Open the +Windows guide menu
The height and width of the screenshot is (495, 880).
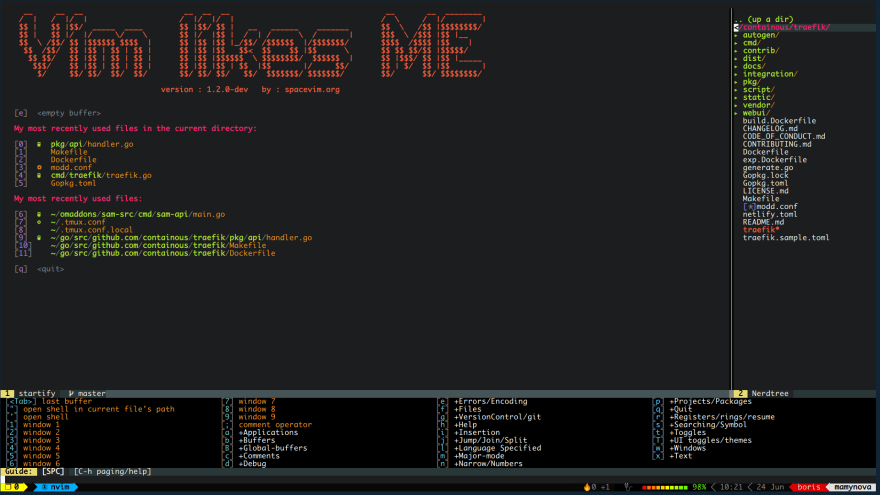[688, 448]
